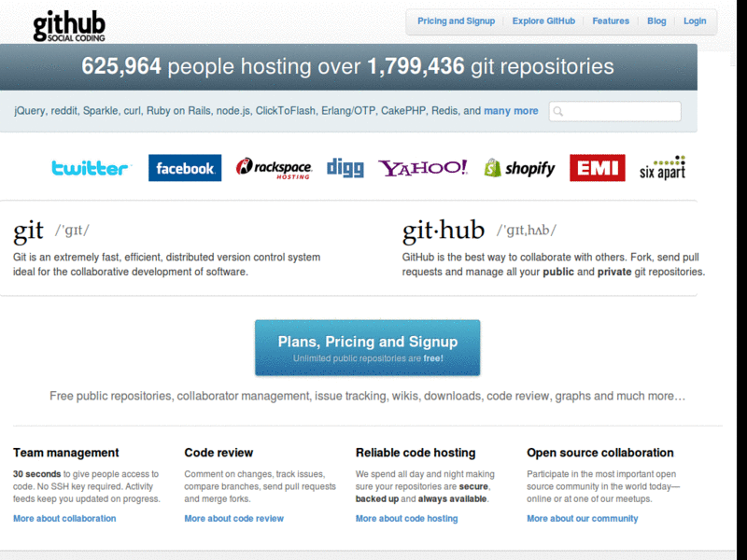Click the Shopify logo

(518, 168)
